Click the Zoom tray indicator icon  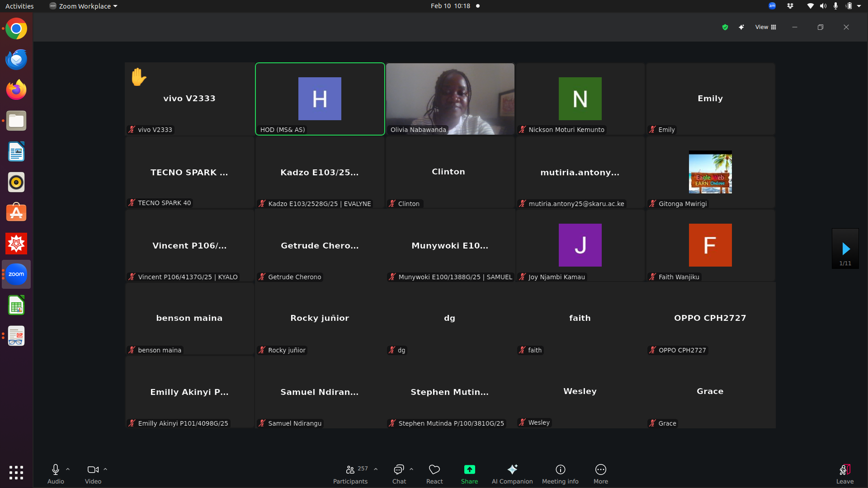[772, 6]
